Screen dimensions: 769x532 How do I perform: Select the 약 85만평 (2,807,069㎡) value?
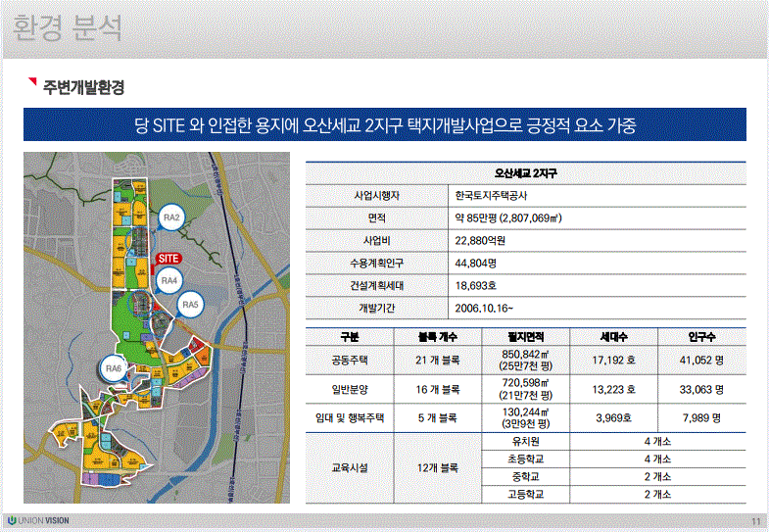[x=508, y=218]
